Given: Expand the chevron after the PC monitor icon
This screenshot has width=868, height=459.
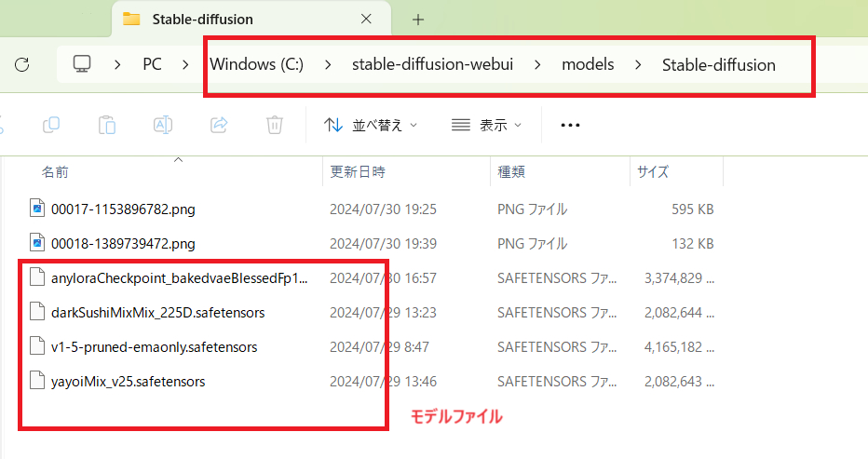Looking at the screenshot, I should pyautogui.click(x=117, y=65).
